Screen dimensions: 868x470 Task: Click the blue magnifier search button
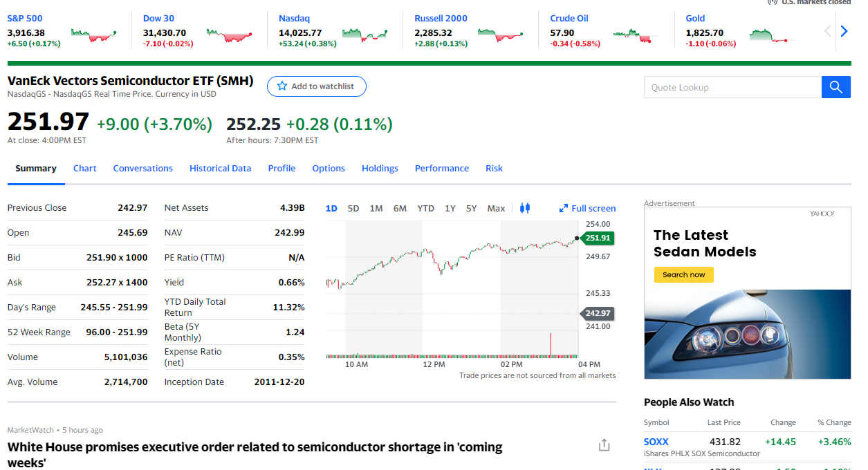click(x=835, y=87)
